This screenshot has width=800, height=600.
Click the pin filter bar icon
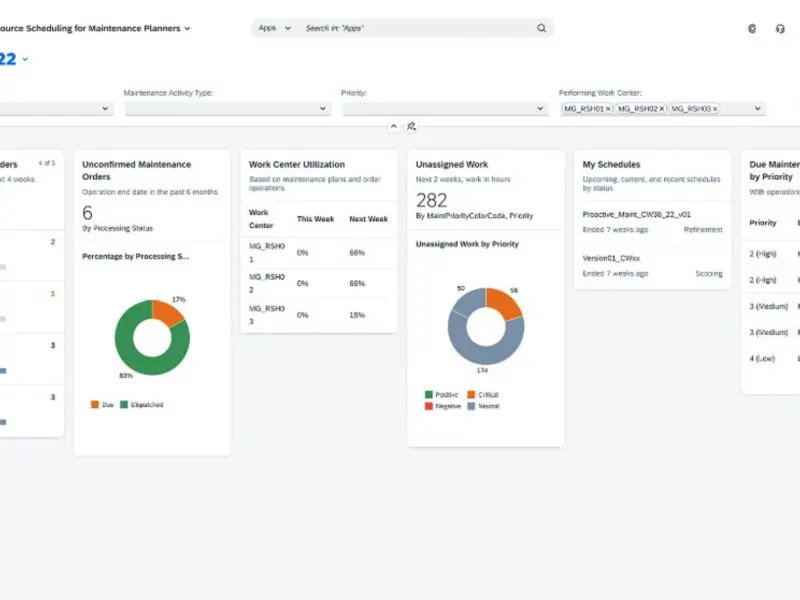411,126
